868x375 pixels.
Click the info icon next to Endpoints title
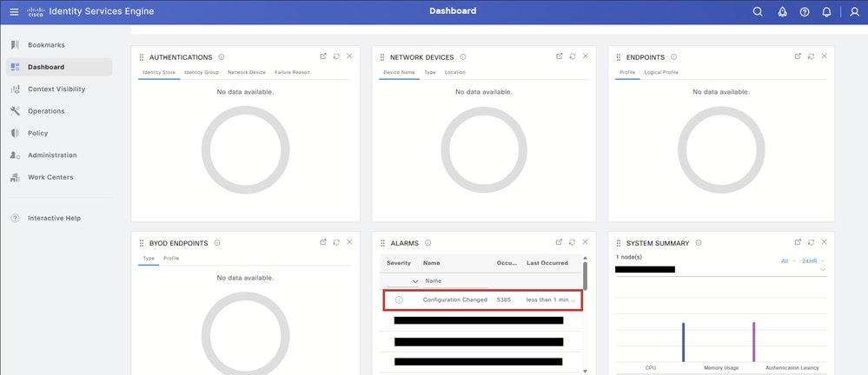point(674,57)
